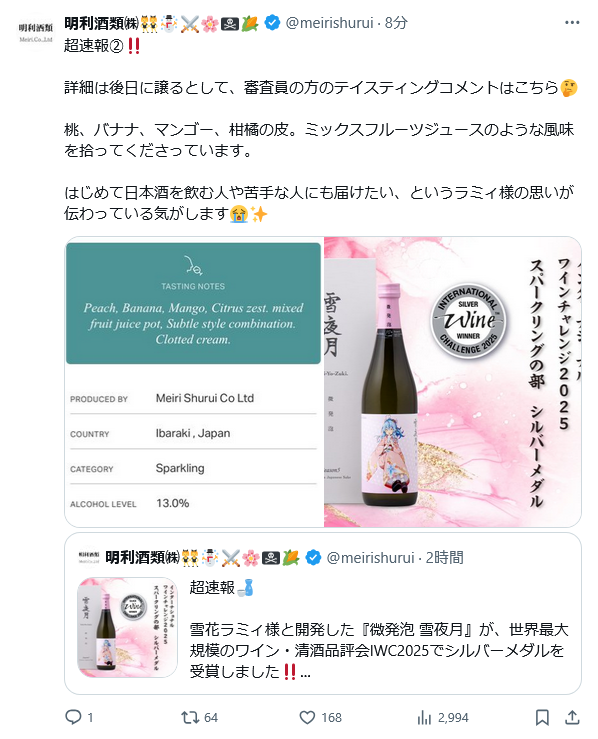Open the quoted post thumbnail image
The image size is (598, 739).
pos(127,627)
